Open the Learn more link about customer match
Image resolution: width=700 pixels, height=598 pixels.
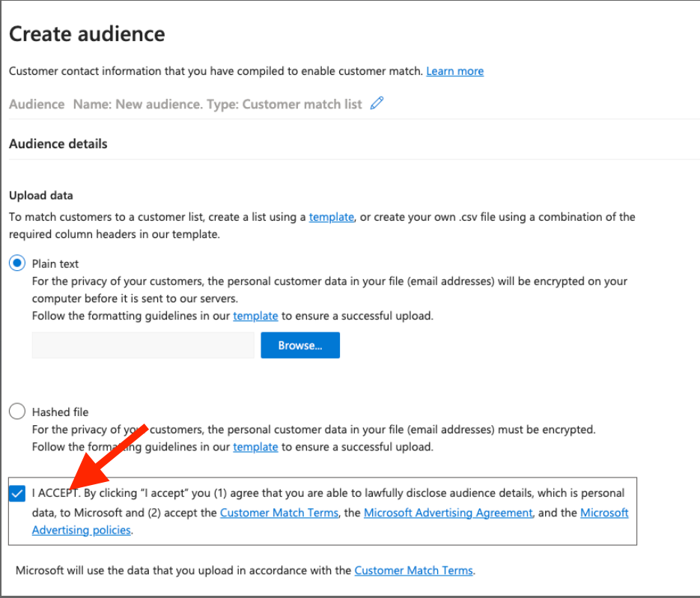pyautogui.click(x=454, y=71)
